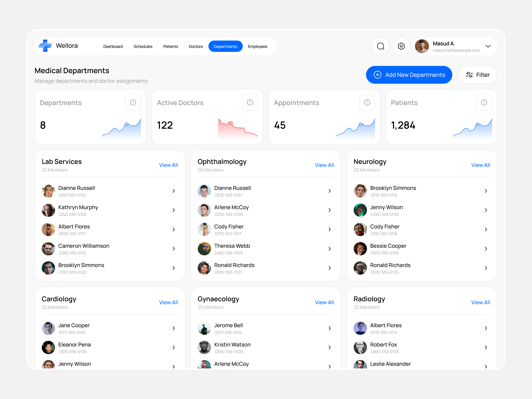The image size is (532, 399).
Task: Click Cody Fisher's avatar in Neurology
Action: coord(360,229)
